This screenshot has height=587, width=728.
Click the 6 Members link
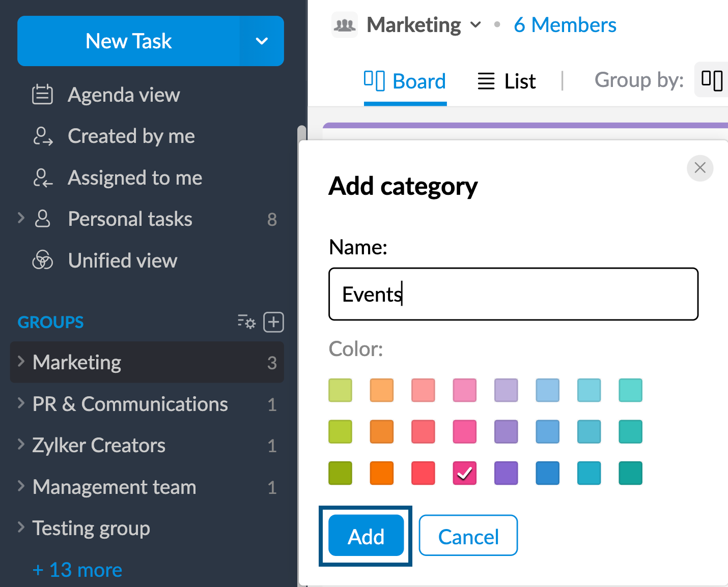pos(565,25)
